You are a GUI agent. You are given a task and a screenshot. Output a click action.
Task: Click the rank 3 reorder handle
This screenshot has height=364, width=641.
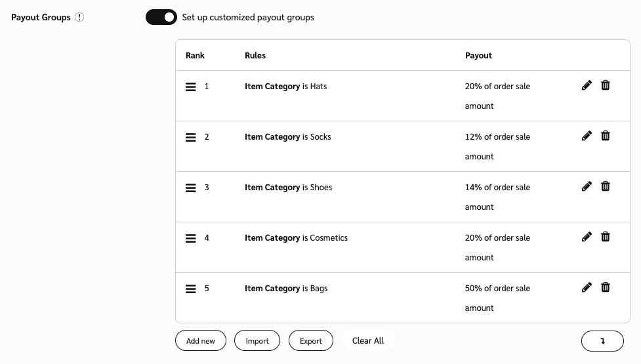tap(191, 188)
